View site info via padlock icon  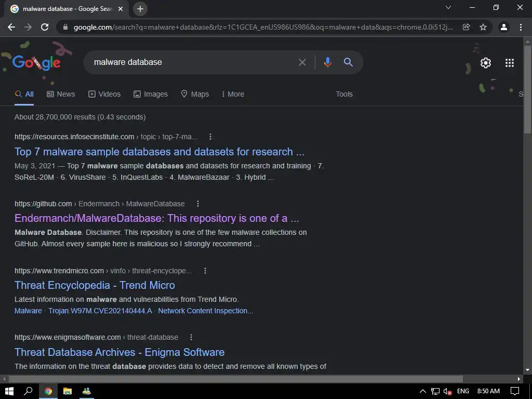(66, 27)
